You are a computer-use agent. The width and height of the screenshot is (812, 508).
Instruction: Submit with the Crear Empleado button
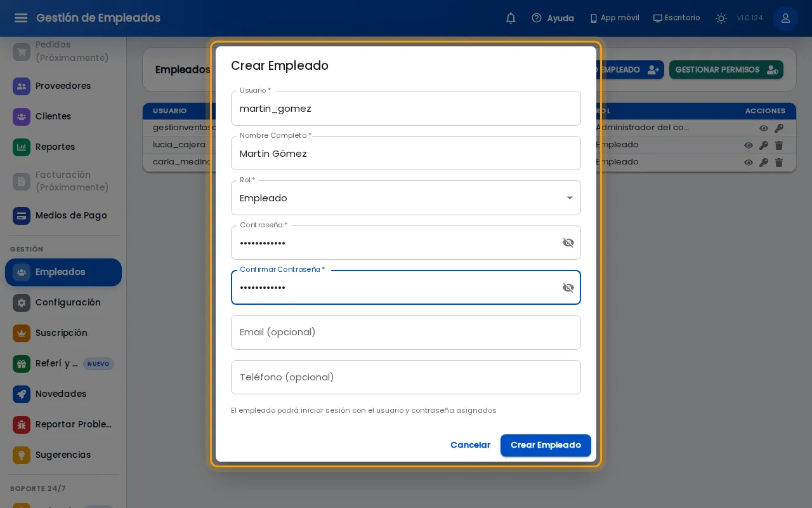tap(546, 445)
